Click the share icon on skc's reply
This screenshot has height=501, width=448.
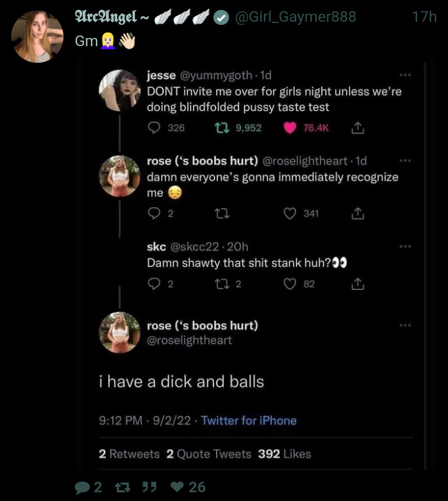pos(357,284)
